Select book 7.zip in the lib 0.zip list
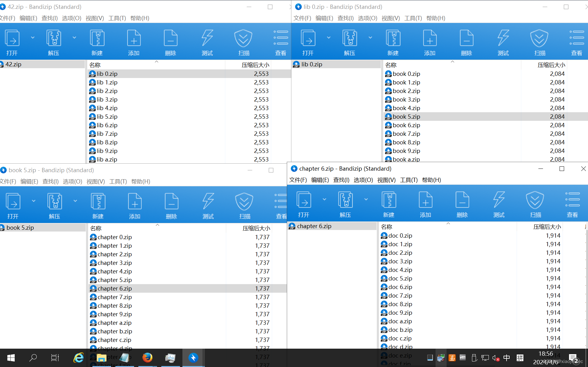The height and width of the screenshot is (367, 588). click(x=406, y=134)
